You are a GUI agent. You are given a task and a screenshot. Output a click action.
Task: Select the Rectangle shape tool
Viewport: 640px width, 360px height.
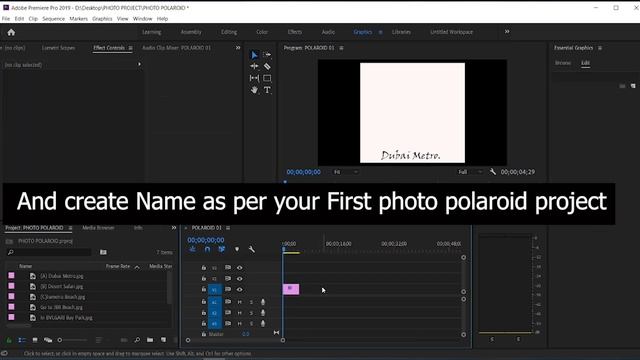coord(267,78)
